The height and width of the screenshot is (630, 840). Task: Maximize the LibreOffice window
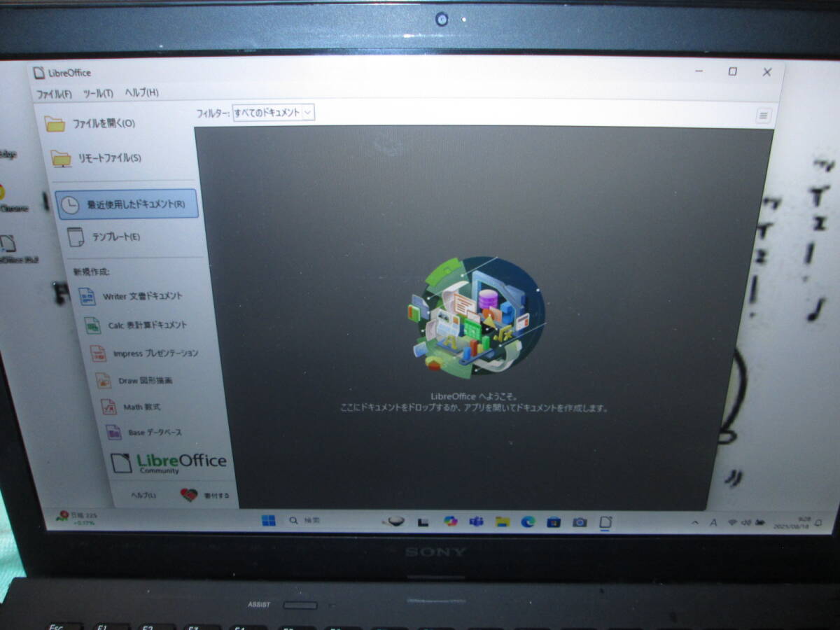[x=732, y=71]
